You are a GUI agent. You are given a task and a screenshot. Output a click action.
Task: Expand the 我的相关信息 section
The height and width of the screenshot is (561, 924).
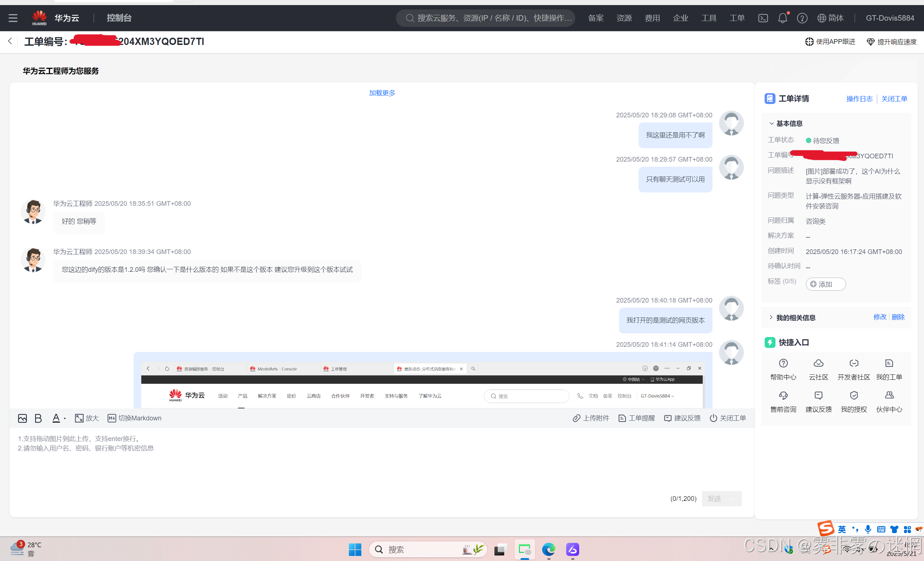tap(772, 317)
